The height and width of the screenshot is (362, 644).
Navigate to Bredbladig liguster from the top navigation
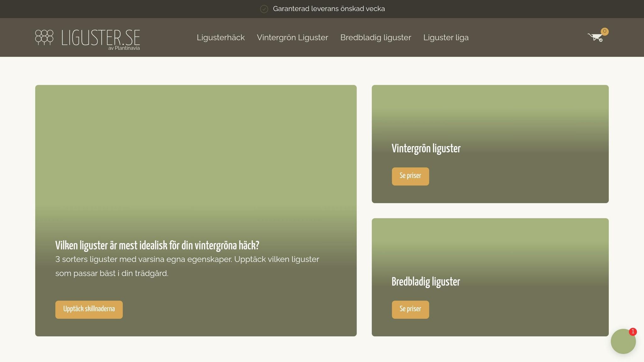(x=375, y=37)
